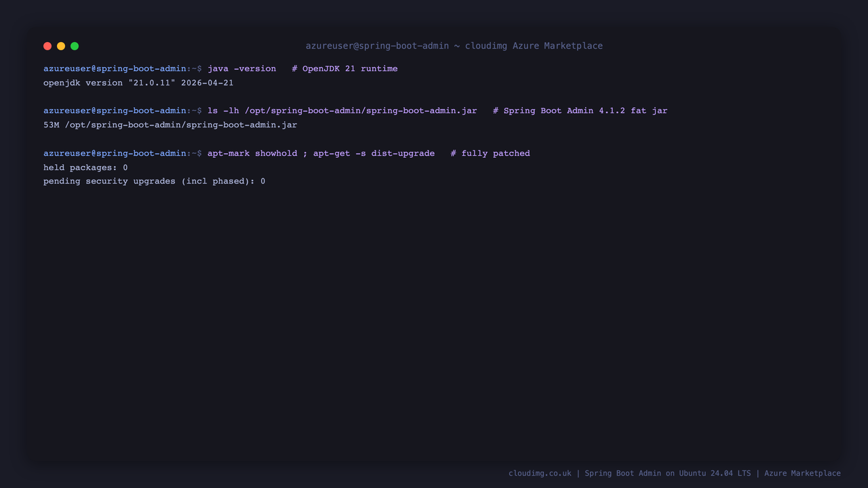868x488 pixels.
Task: Click the 'apt-mark showhold ; apt-get -s dist-upgrade' command
Action: (321, 153)
